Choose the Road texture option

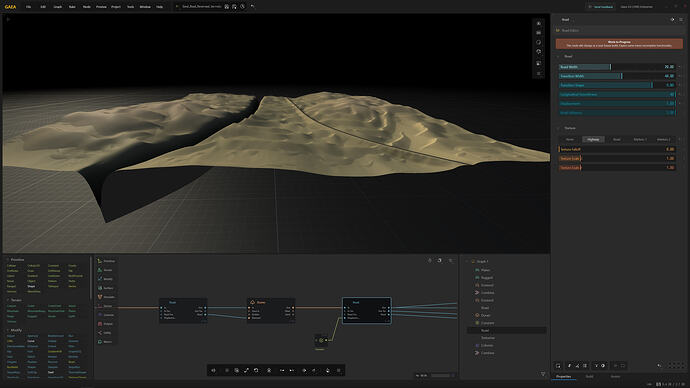[617, 139]
